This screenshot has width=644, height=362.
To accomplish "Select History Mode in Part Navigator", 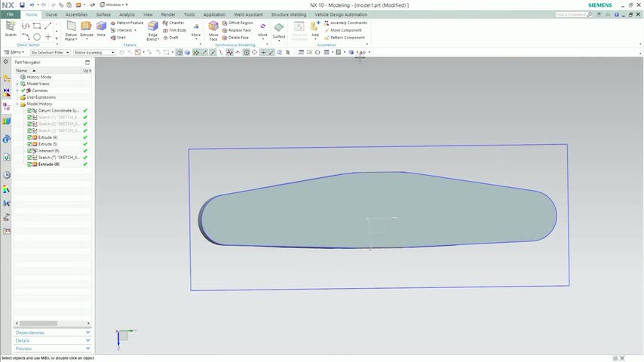I will click(39, 77).
